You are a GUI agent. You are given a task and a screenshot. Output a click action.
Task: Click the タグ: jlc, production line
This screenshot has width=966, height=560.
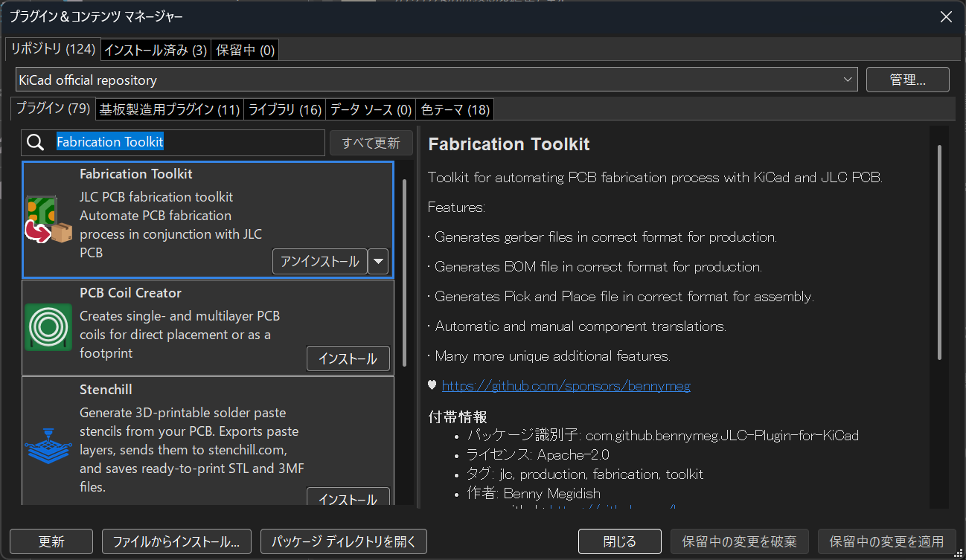[585, 474]
